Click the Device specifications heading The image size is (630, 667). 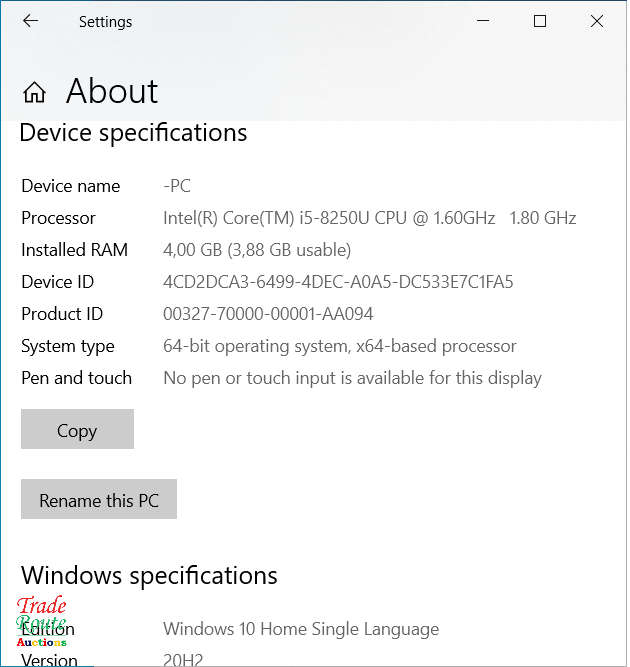[133, 133]
